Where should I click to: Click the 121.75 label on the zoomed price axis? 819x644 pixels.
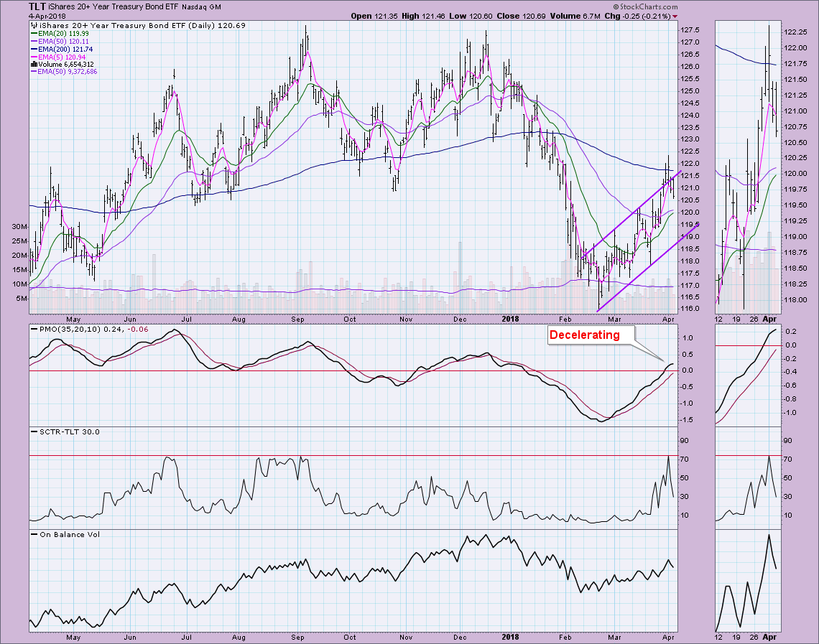click(795, 64)
